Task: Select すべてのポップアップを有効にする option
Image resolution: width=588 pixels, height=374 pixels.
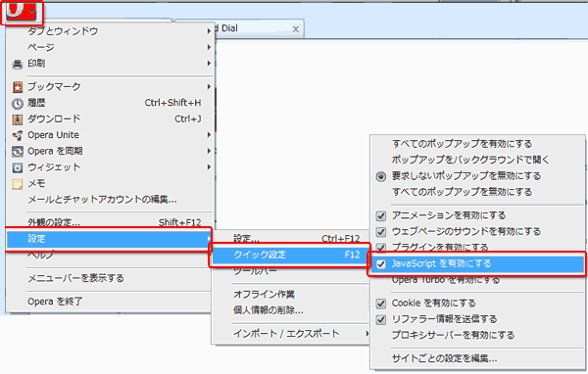Action: point(462,144)
